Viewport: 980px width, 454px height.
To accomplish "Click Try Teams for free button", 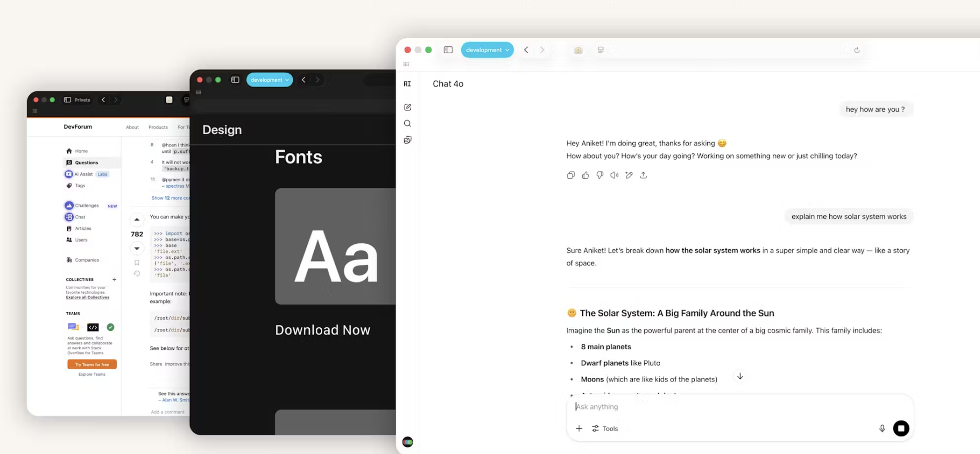I will 92,364.
